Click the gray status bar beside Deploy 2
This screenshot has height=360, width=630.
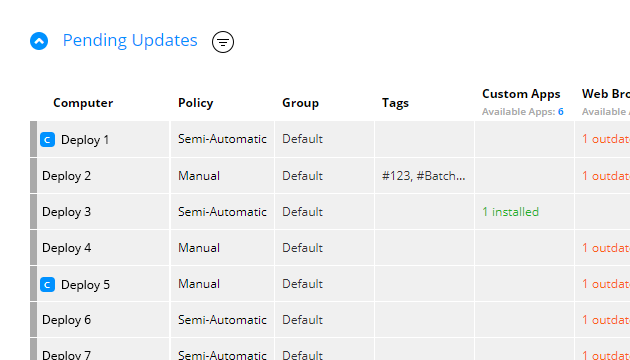tap(33, 176)
